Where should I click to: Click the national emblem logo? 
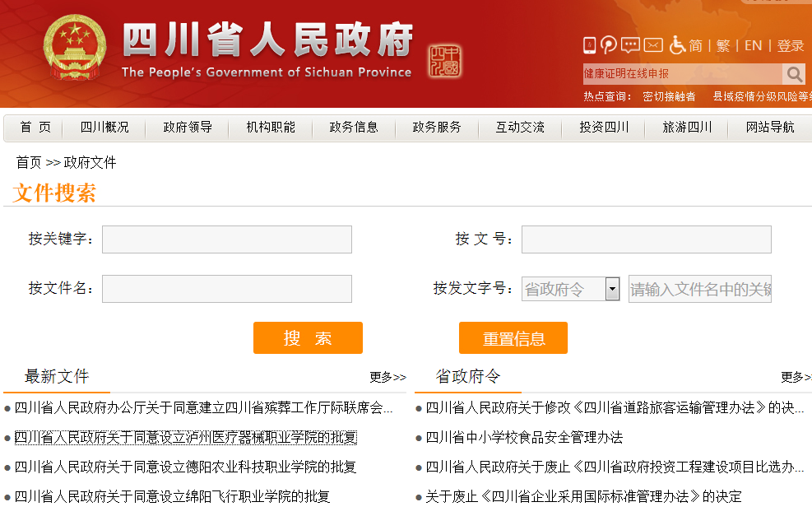(75, 48)
